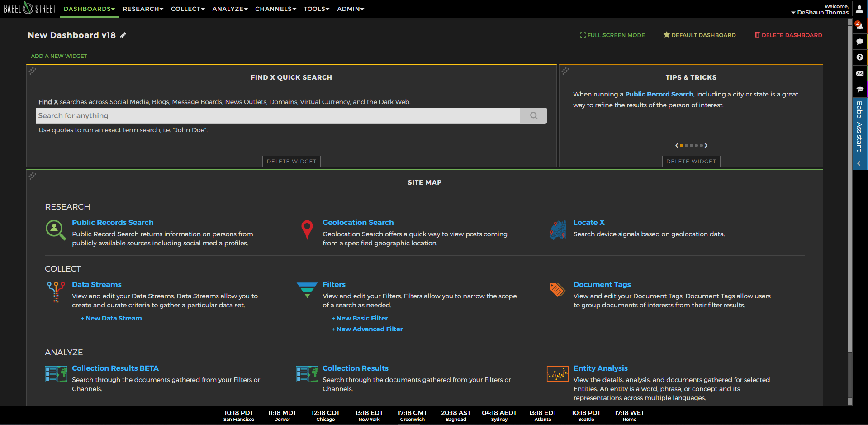Click Collection Results BETA icon

[x=56, y=374]
